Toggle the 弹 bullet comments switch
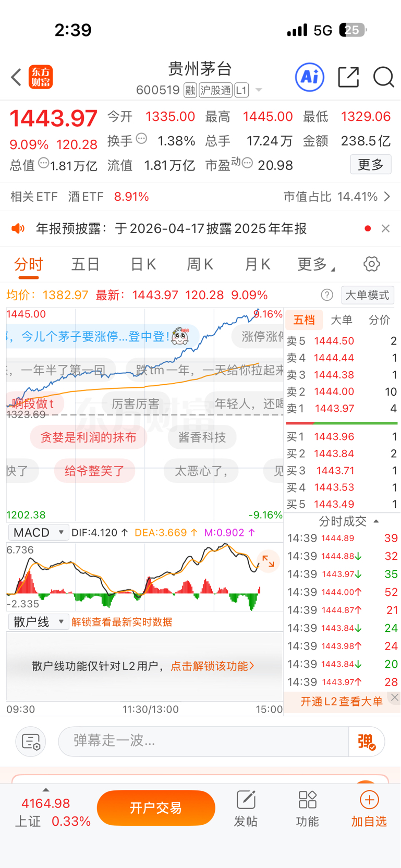This screenshot has width=401, height=868. click(366, 741)
